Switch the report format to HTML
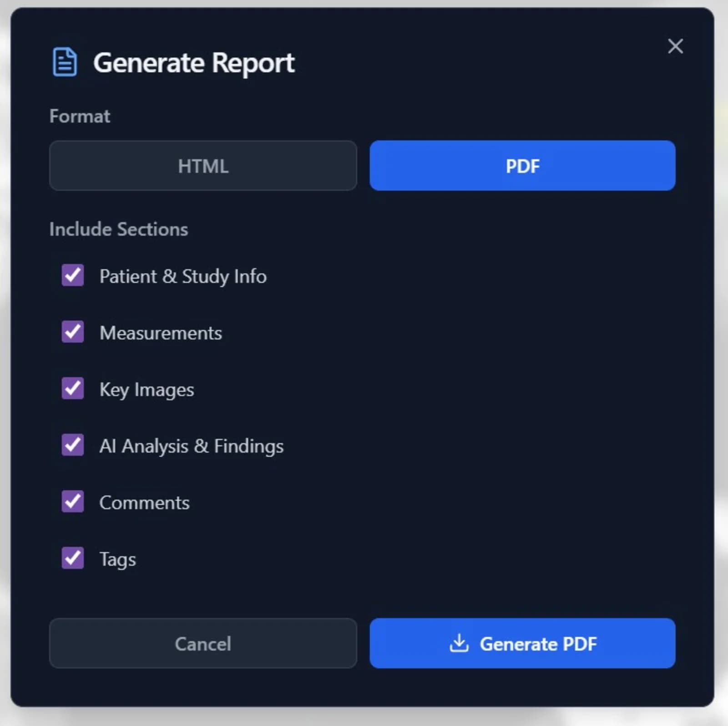The height and width of the screenshot is (726, 728). tap(203, 166)
